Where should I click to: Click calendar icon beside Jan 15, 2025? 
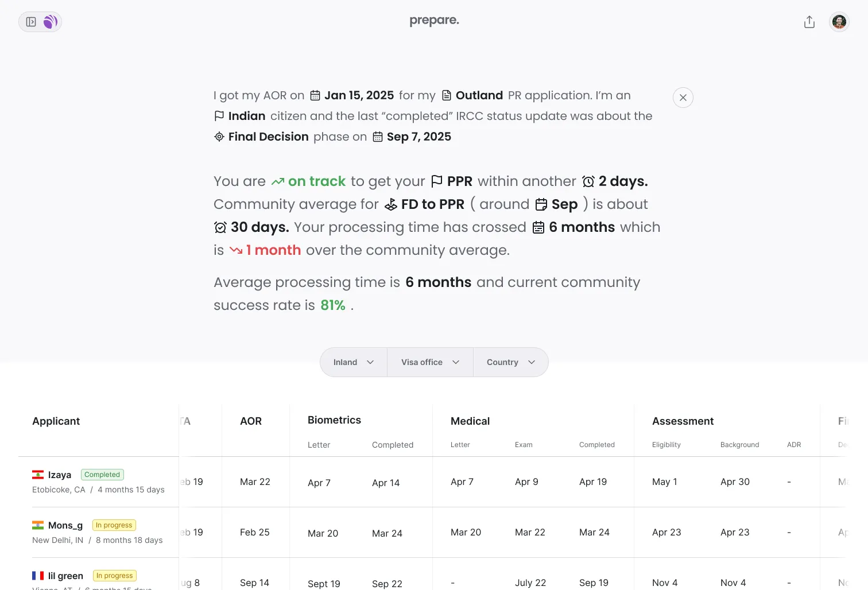315,95
